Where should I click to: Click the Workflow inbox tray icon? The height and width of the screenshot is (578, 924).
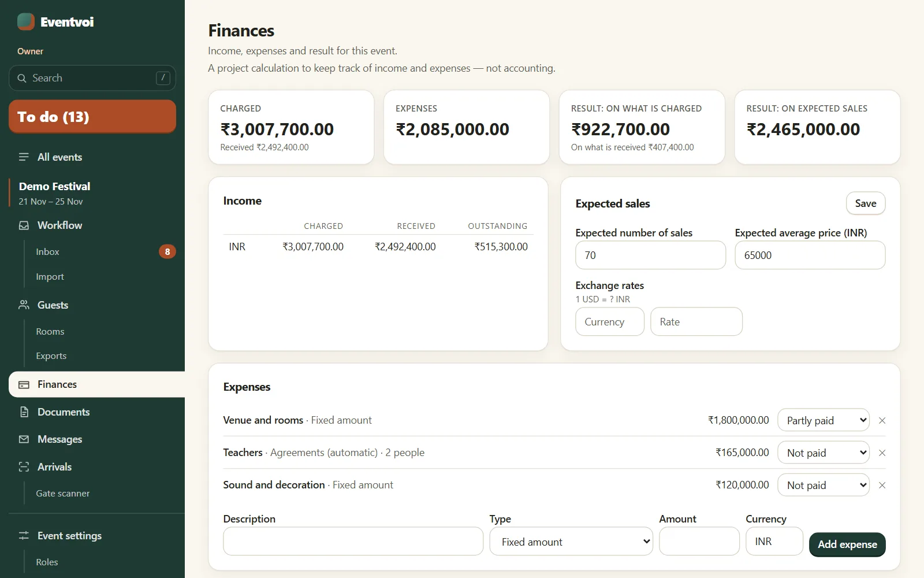click(x=24, y=225)
